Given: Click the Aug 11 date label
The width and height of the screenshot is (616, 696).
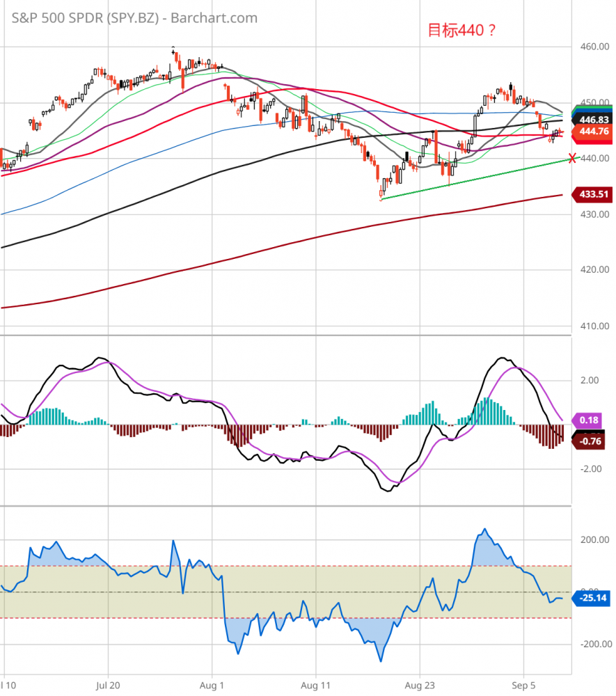Looking at the screenshot, I should point(315,686).
